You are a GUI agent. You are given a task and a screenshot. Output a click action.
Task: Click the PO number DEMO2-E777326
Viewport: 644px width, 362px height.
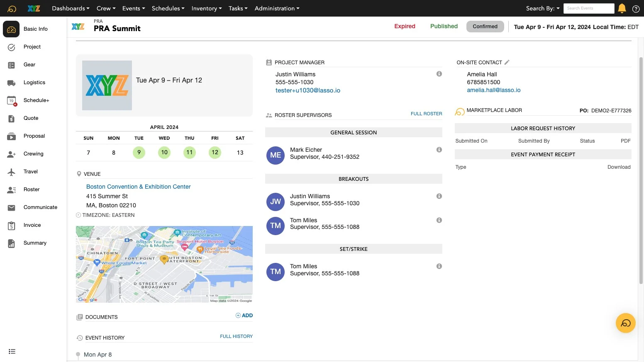pyautogui.click(x=611, y=111)
